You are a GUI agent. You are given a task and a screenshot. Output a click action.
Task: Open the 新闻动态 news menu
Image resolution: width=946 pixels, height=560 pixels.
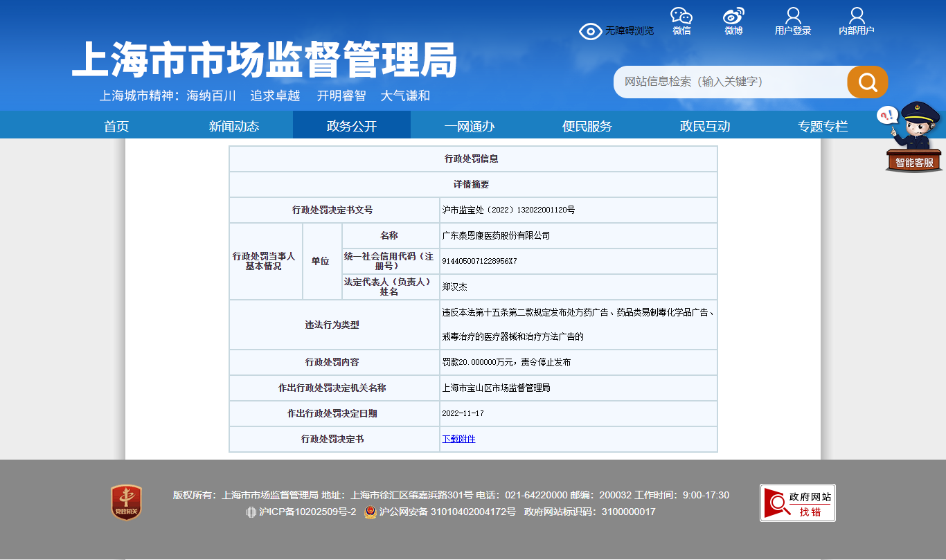(x=234, y=126)
